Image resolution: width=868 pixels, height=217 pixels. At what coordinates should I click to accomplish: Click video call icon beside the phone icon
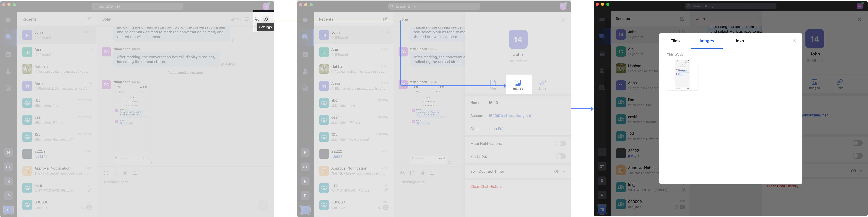pos(247,19)
